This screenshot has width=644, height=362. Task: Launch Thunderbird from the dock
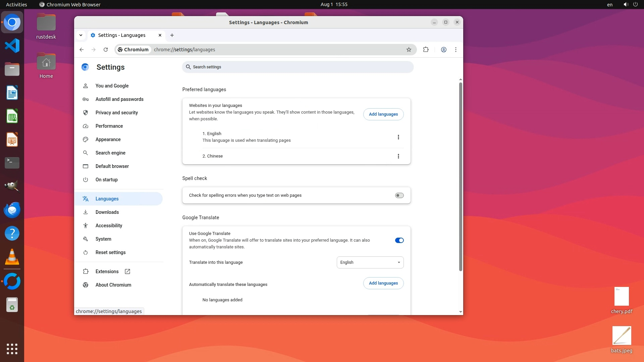(x=12, y=210)
